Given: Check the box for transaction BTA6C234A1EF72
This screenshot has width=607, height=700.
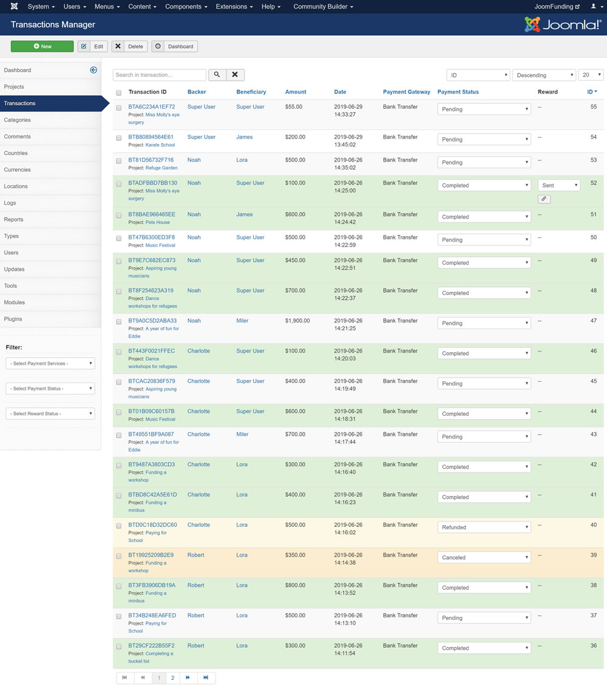Looking at the screenshot, I should coord(119,107).
